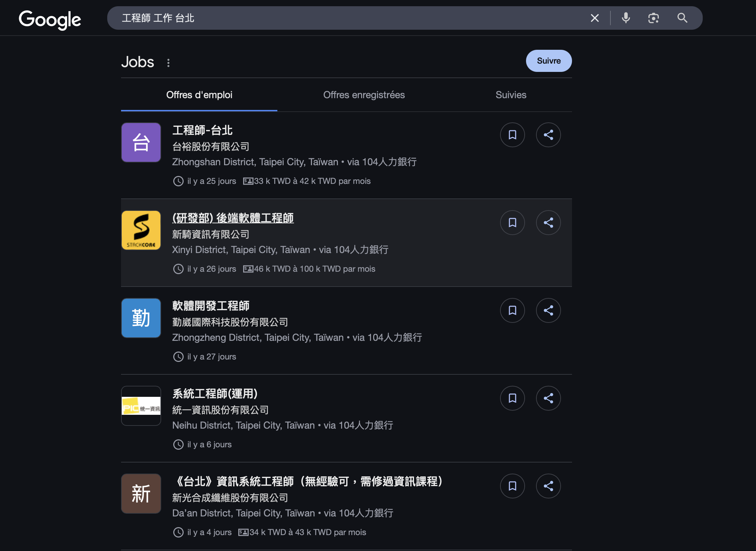Click the Jobs section heading
Viewport: 756px width, 551px height.
pos(138,62)
